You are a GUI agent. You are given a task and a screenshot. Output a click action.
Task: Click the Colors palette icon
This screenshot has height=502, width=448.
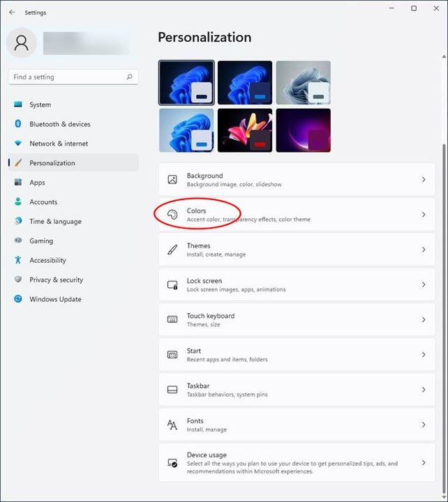click(x=172, y=215)
